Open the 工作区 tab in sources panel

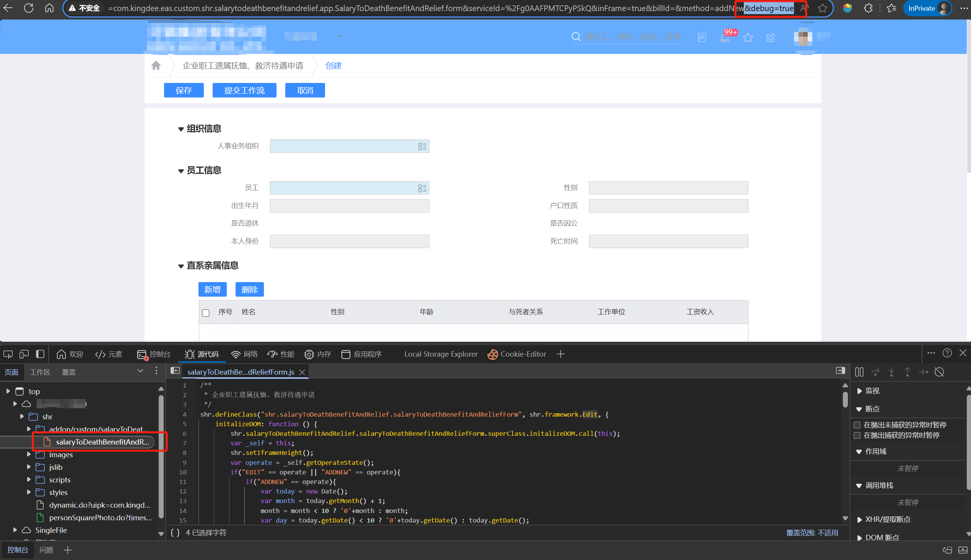(x=40, y=372)
